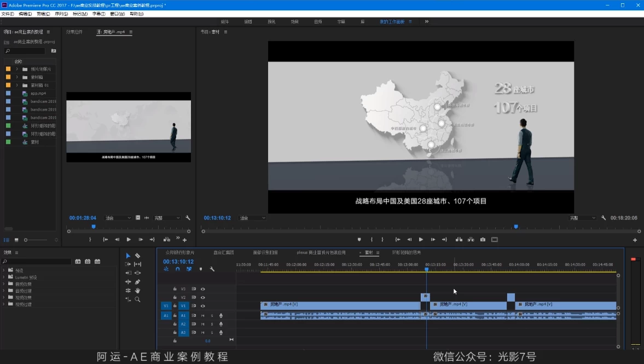Viewport: 644px width, 364px height.
Task: Switch to the 效果 workspace
Action: [x=294, y=21]
